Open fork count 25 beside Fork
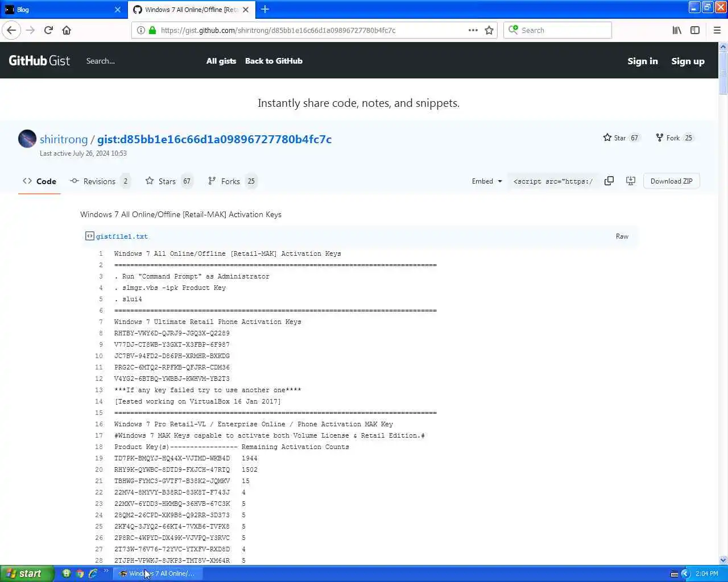The width and height of the screenshot is (728, 582). coord(688,138)
